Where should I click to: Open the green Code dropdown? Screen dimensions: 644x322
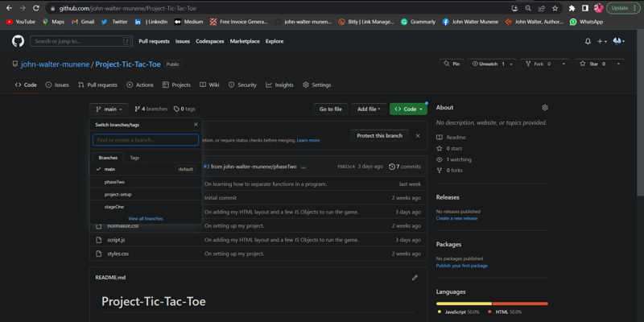tap(408, 109)
